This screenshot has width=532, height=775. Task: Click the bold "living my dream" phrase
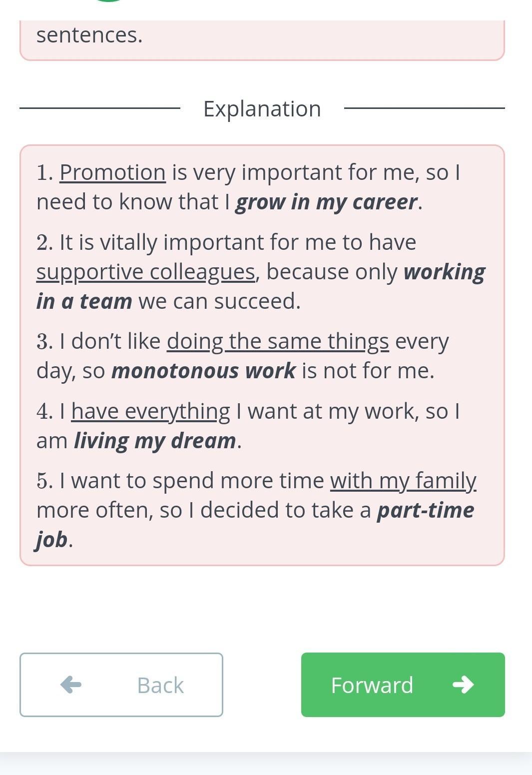pos(155,441)
